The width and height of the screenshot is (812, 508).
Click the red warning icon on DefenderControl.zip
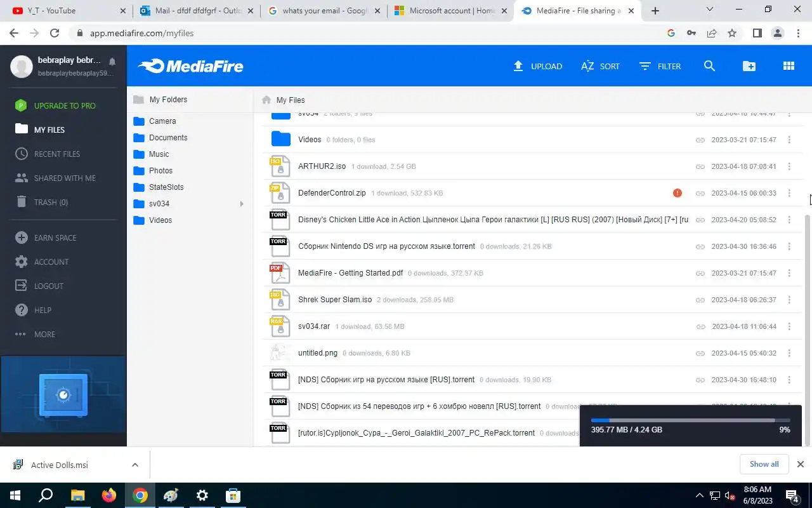coord(678,193)
